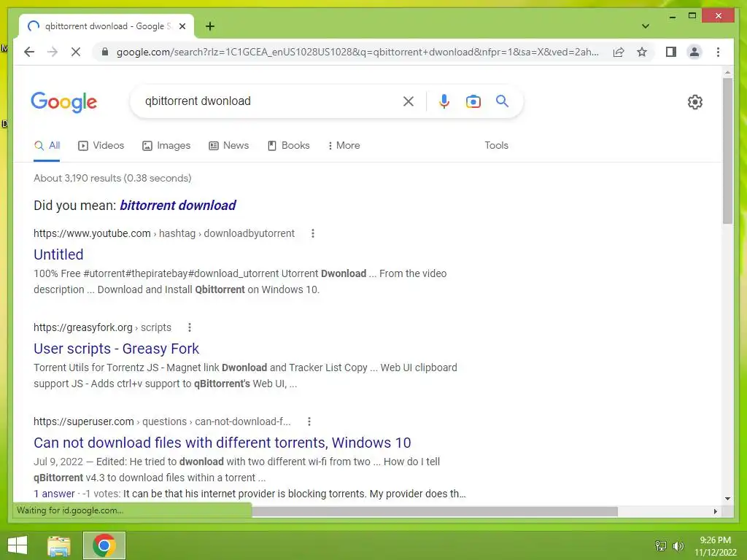
Task: Open search Tools options
Action: [x=496, y=146]
